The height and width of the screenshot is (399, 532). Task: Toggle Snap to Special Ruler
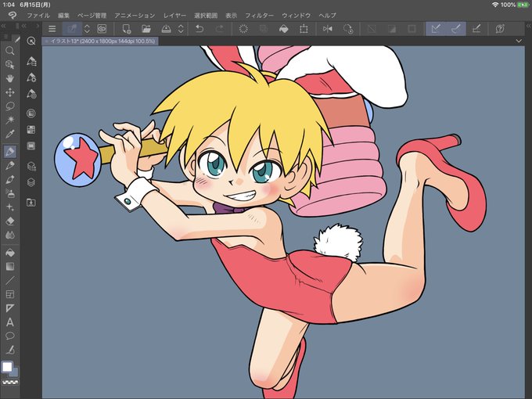click(x=456, y=29)
